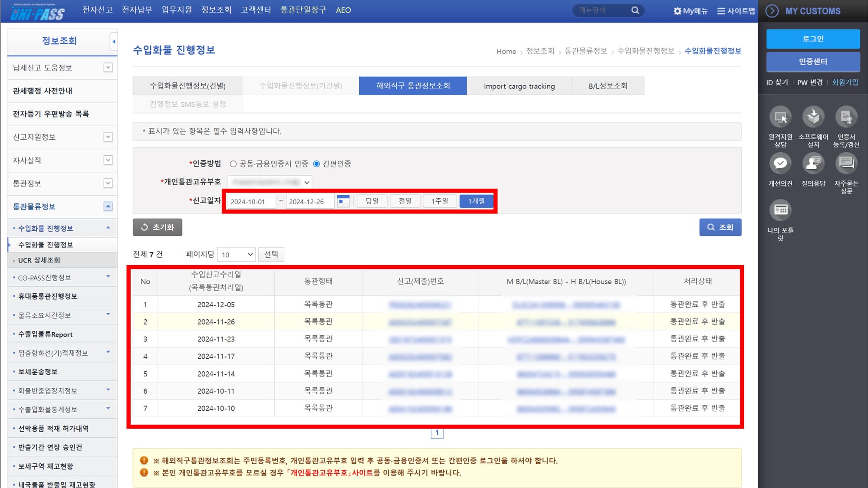Click the certificate registration/renewal icon

point(846,117)
